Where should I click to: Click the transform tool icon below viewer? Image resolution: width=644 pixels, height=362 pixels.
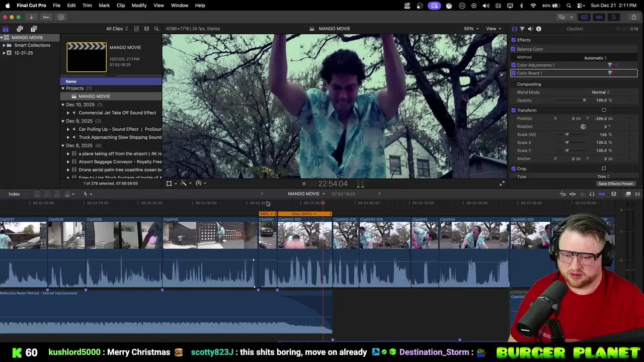pos(169,184)
